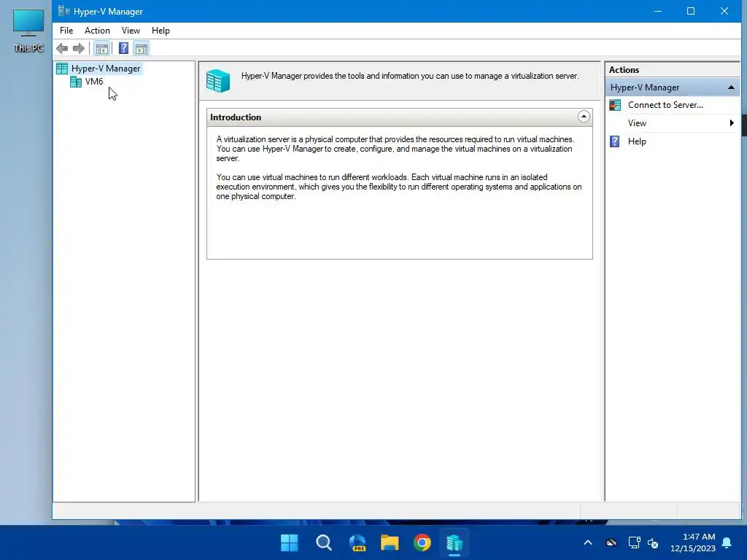The image size is (747, 560).
Task: Click the blue Help toolbar icon
Action: point(123,48)
